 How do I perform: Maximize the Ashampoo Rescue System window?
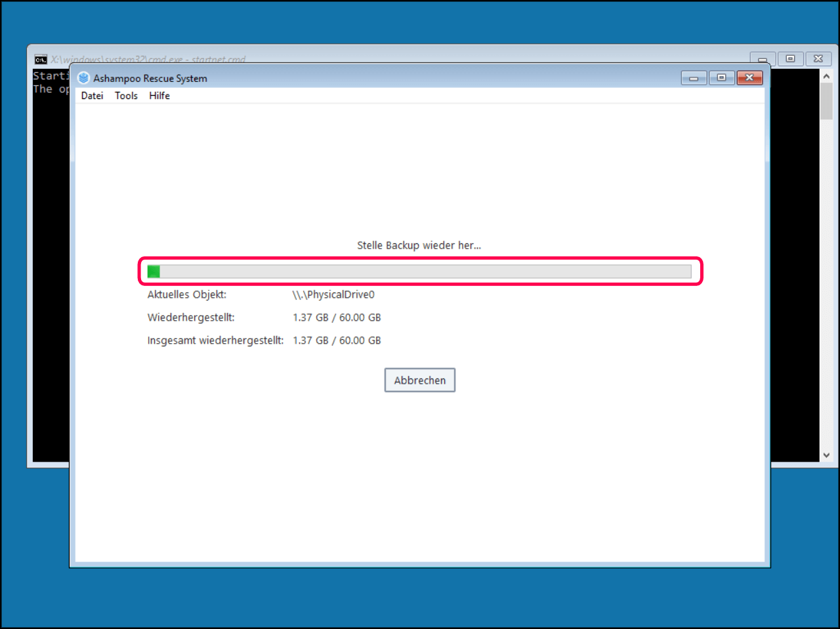(x=721, y=78)
